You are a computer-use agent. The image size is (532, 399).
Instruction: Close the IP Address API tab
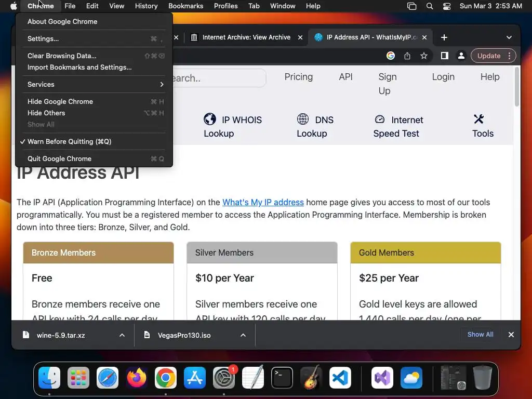coord(424,37)
